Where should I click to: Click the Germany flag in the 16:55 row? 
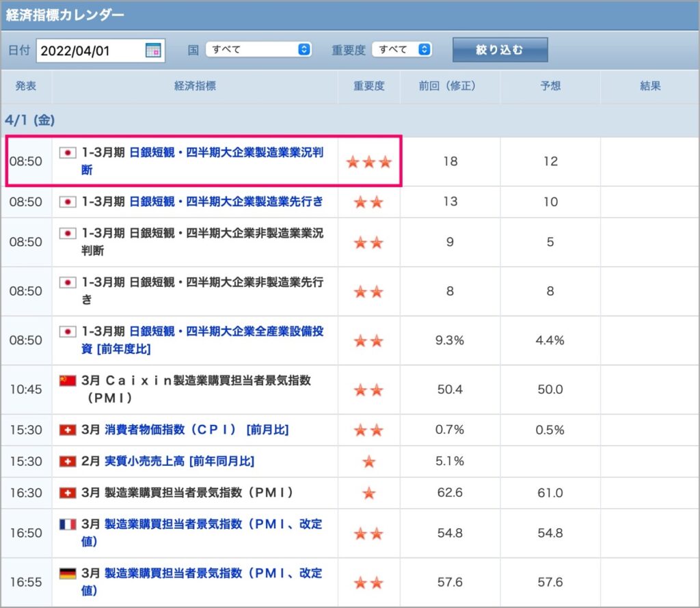click(x=68, y=573)
